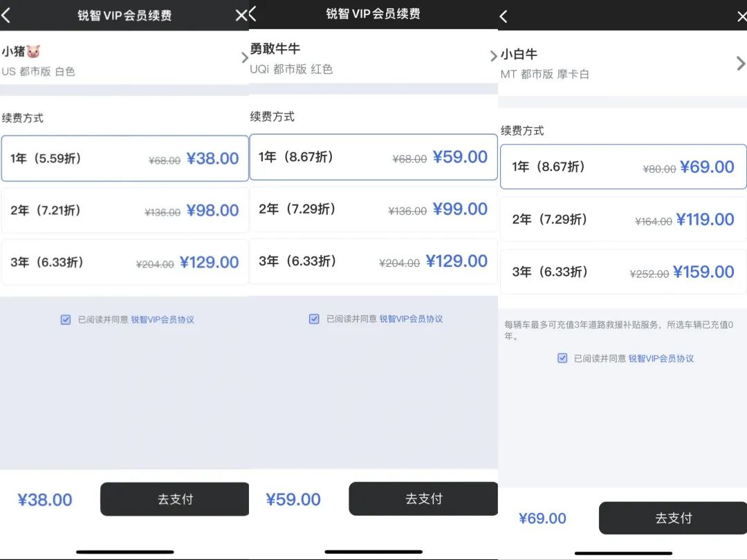Click the MT 都市版 摩卡白 model text
This screenshot has width=747, height=560.
(544, 74)
